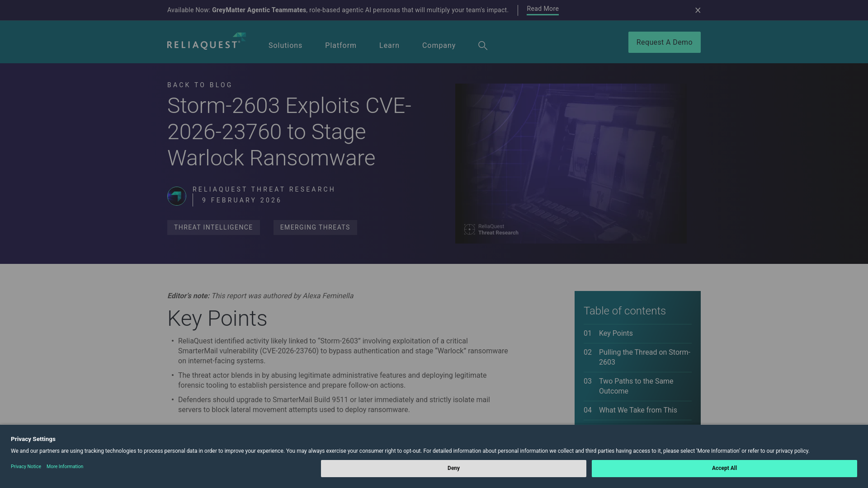Select the THREAT INTELLIGENCE tag
The height and width of the screenshot is (488, 868).
click(213, 227)
